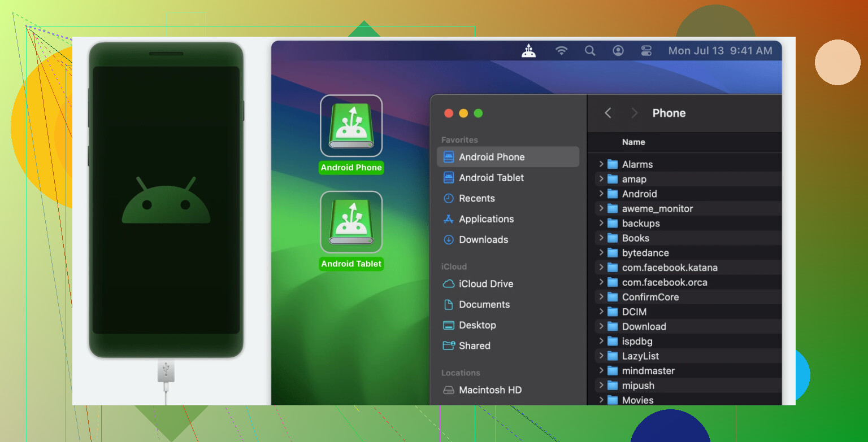Expand the Alarms folder chevron
The image size is (868, 442).
pos(601,164)
